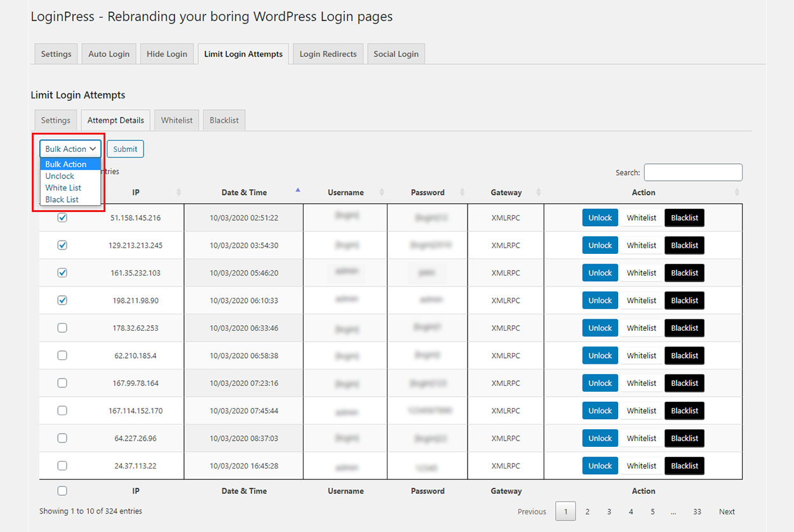This screenshot has height=532, width=794.
Task: Unlock the 161.35.232.103 entry
Action: pos(600,273)
